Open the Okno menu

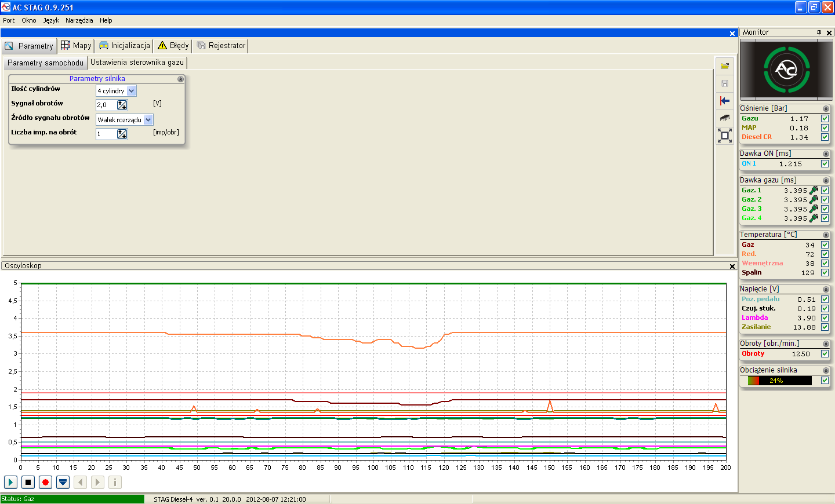click(29, 20)
